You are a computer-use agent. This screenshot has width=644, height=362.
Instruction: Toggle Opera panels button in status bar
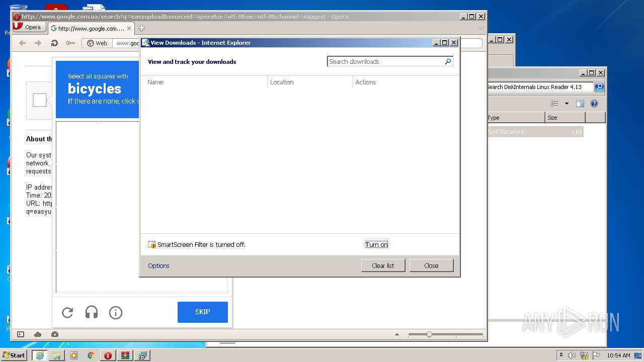[21, 334]
